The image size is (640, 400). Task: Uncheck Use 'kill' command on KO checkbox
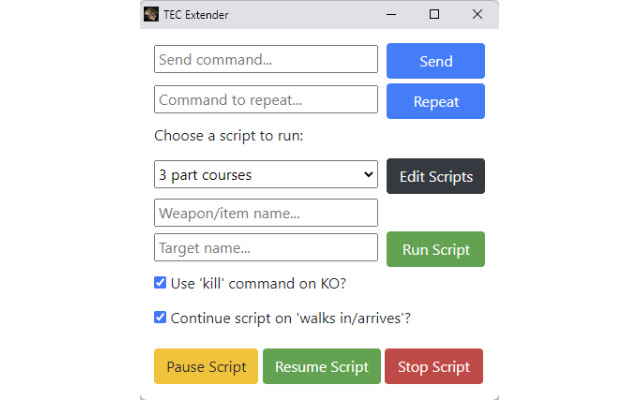click(160, 283)
